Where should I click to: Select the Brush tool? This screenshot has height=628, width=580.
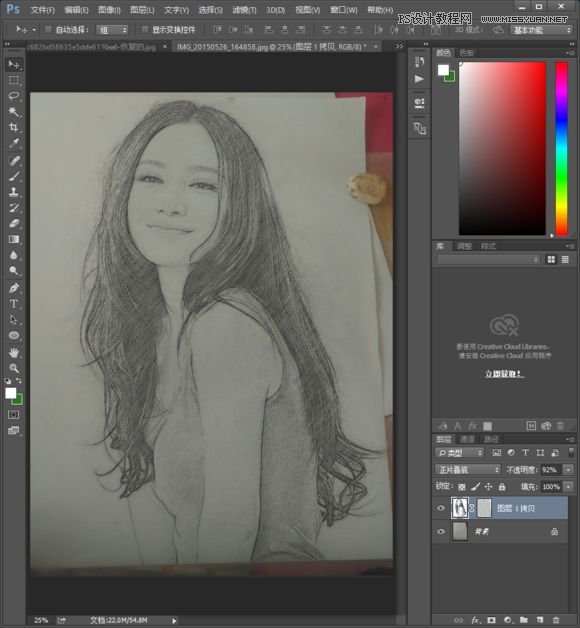[x=14, y=176]
